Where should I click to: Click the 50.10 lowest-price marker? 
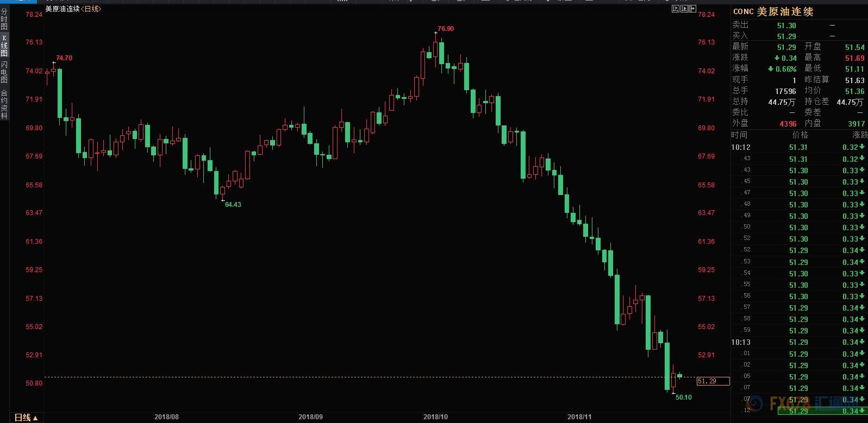[684, 397]
